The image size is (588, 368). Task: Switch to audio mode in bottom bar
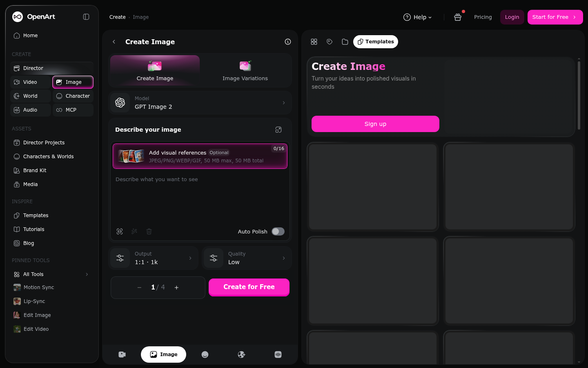278,355
